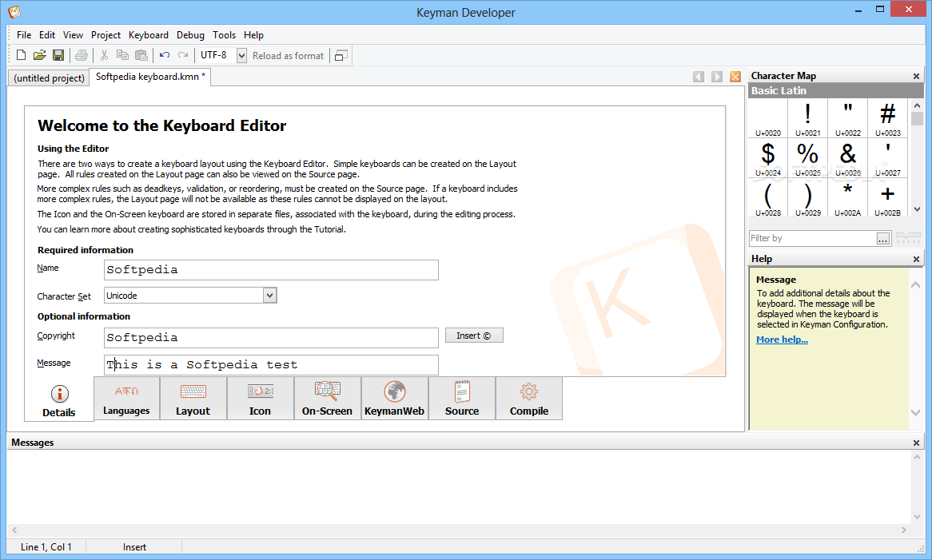Select exclamation mark character U+0021
Screen dimensions: 932x560
tap(808, 118)
